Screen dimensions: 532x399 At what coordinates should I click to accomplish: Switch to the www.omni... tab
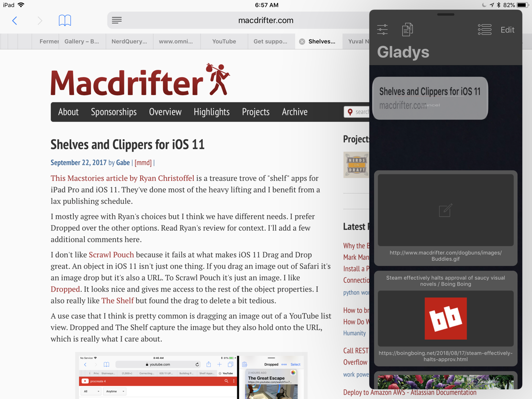pyautogui.click(x=176, y=42)
